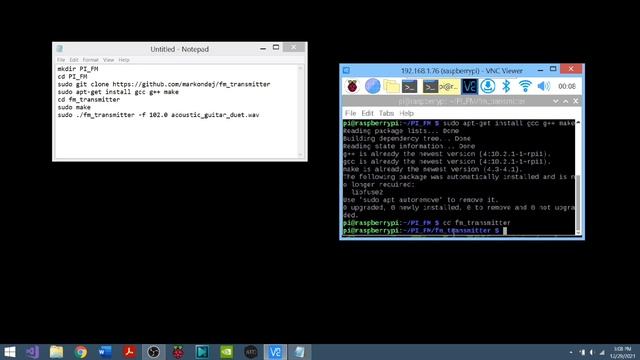Click the 'mkdir PI_FM' line in Notepad

click(x=78, y=69)
